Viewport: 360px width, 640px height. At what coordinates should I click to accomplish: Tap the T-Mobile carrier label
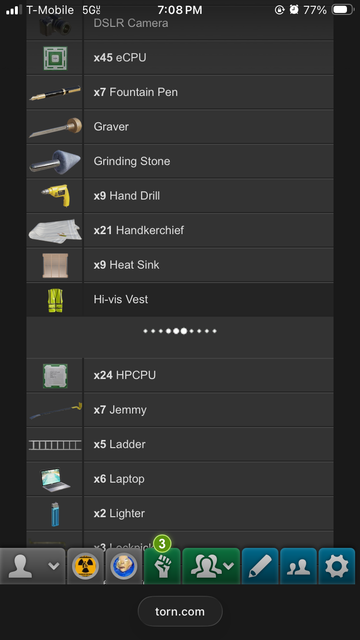point(50,10)
